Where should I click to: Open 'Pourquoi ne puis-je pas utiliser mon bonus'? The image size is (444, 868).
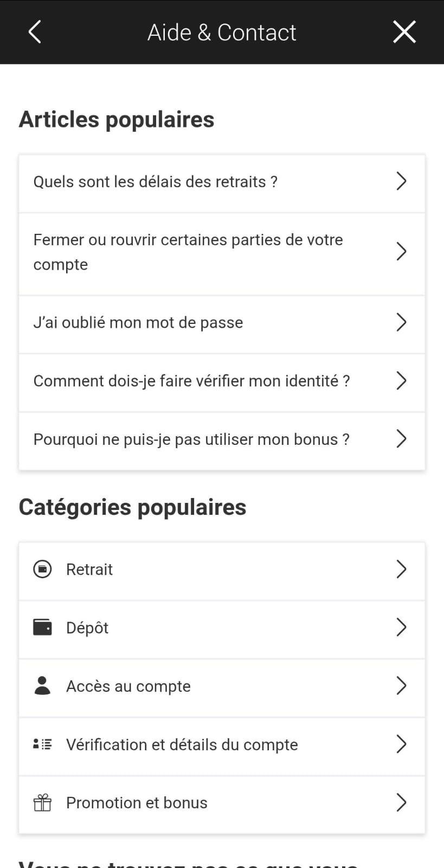[222, 439]
